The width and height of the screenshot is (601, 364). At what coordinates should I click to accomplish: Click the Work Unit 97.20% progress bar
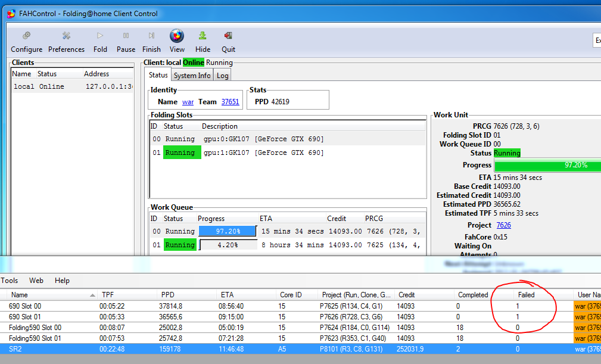click(x=548, y=165)
